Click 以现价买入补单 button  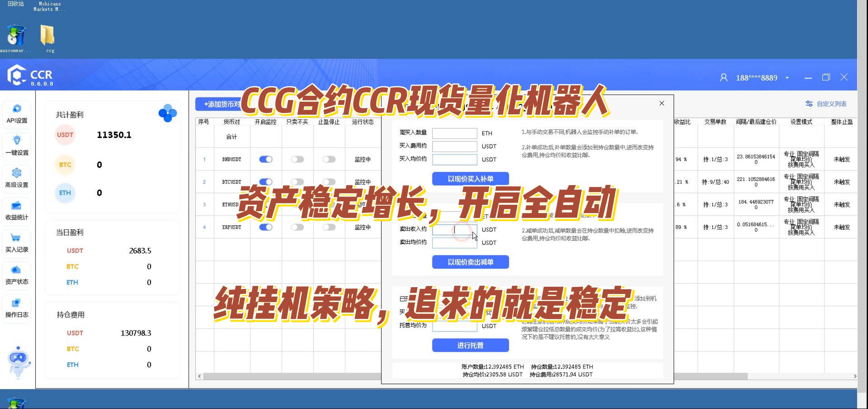click(x=470, y=179)
